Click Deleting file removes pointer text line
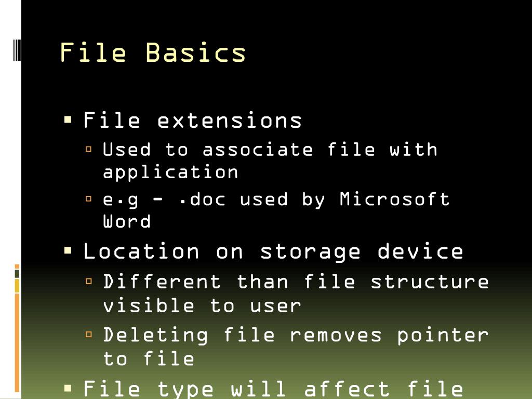The image size is (532, 399). [x=296, y=335]
